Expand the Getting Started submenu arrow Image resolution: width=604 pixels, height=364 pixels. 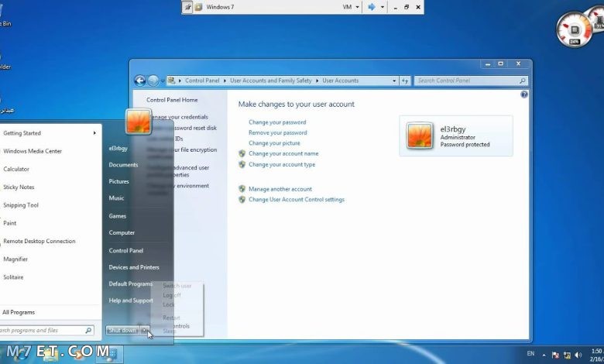[94, 133]
